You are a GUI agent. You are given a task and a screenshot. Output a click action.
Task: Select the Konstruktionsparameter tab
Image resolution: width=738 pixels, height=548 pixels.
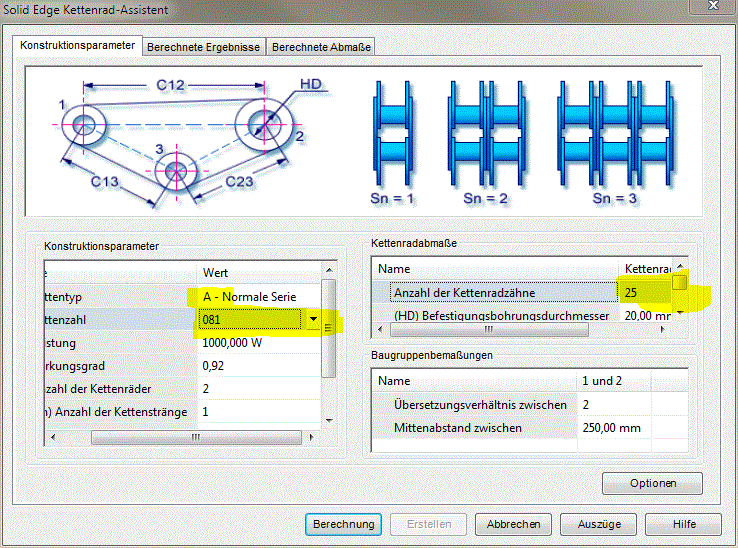[78, 45]
